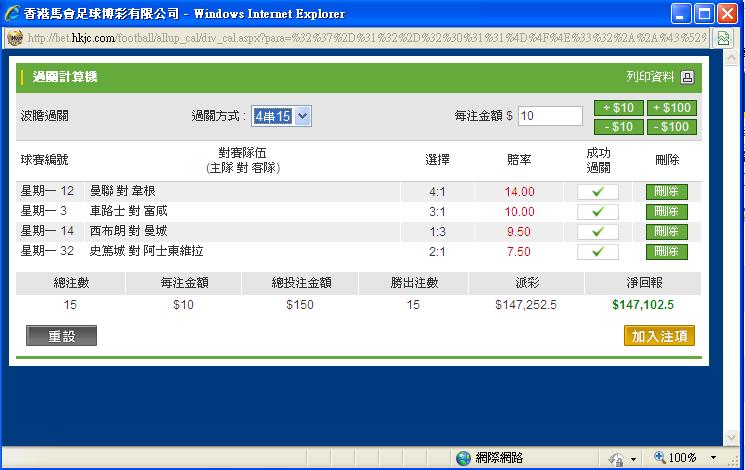Expand the zoom level 100% dropdown arrow
Image resolution: width=745 pixels, height=470 pixels.
coord(712,458)
